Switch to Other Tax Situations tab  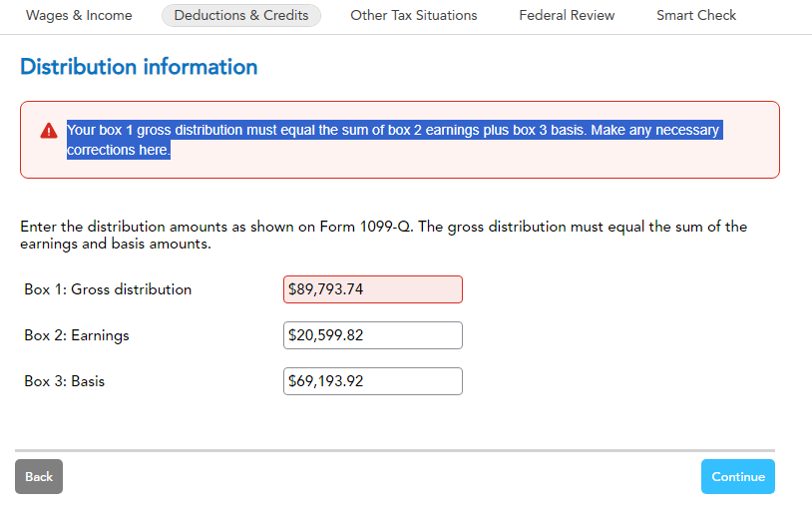coord(413,15)
